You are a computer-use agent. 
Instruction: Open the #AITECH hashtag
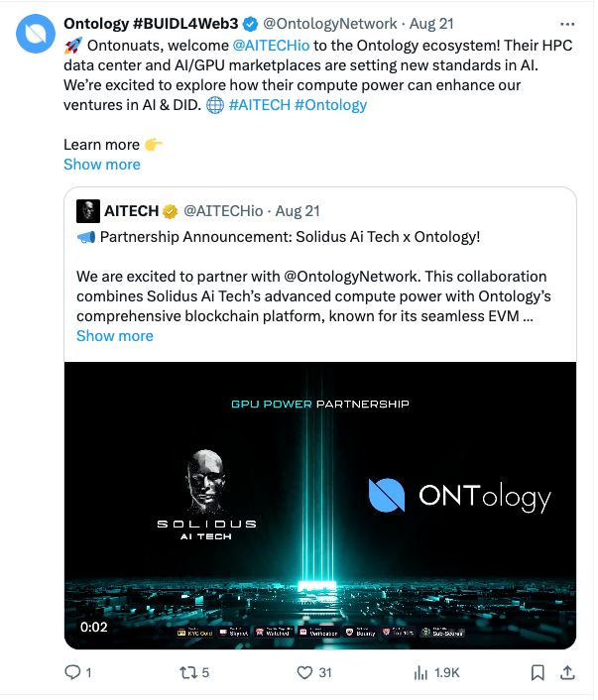pyautogui.click(x=261, y=106)
